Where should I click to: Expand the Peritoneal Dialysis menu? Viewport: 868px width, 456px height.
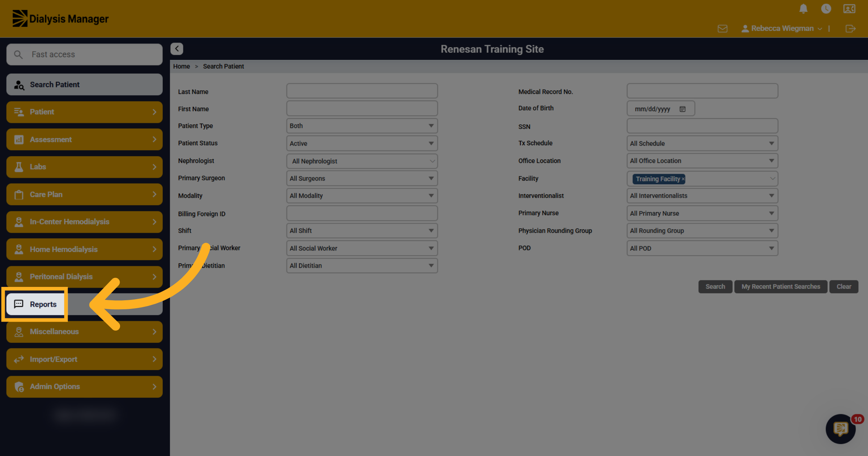coord(84,277)
